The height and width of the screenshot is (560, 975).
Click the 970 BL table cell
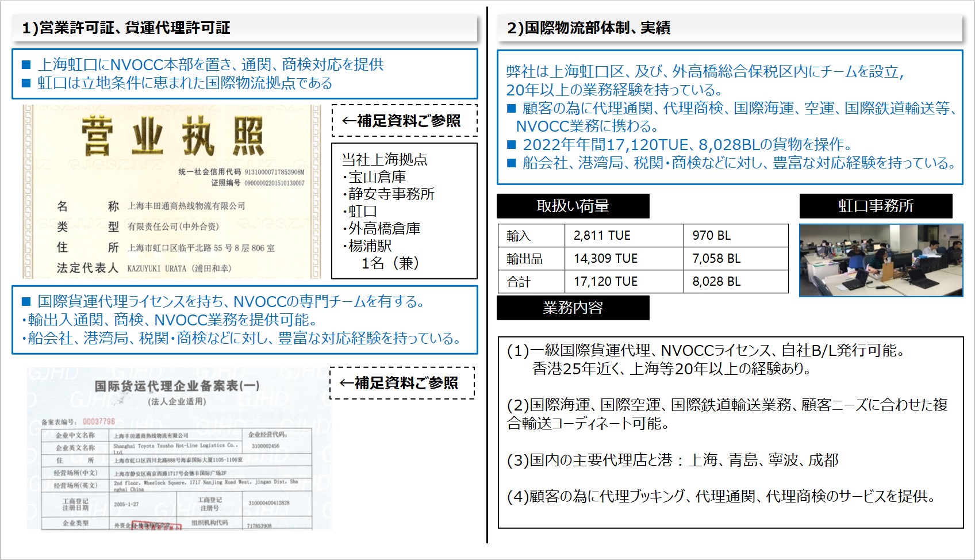(735, 236)
